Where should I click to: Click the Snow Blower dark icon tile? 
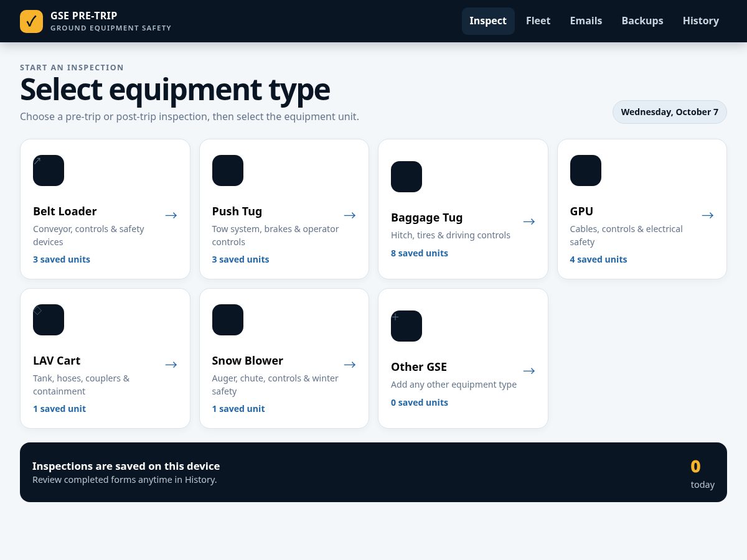pos(228,320)
